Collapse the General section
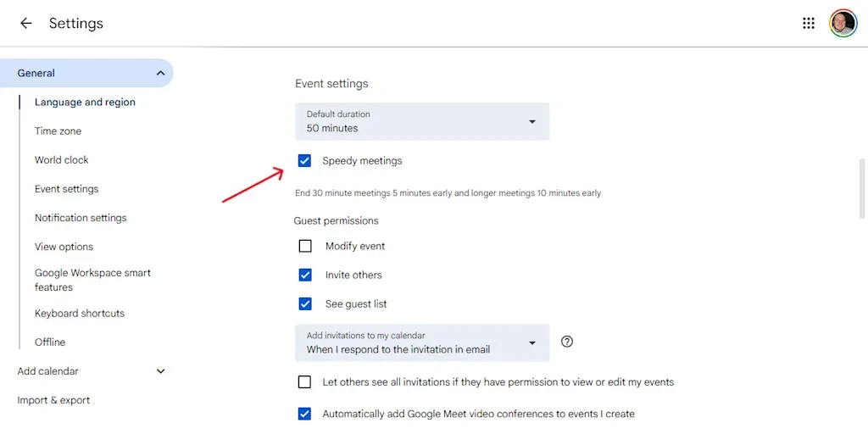 point(160,74)
